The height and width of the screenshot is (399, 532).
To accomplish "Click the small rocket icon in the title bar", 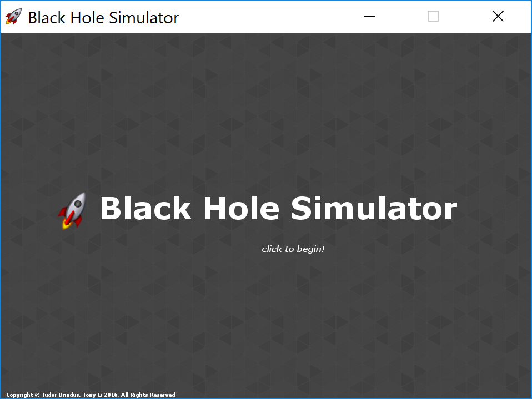I will click(13, 17).
